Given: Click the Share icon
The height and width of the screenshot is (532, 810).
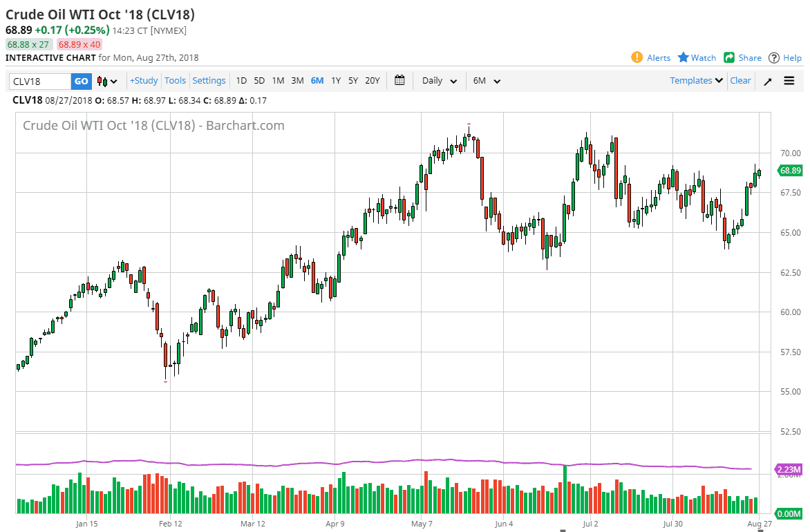Looking at the screenshot, I should [x=728, y=57].
